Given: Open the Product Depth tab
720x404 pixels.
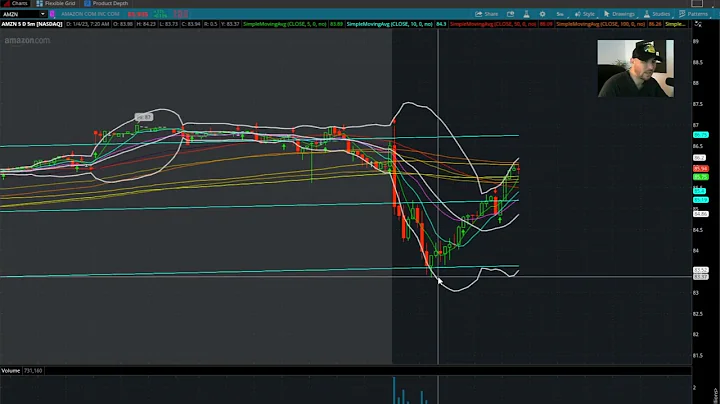Looking at the screenshot, I should pos(106,3).
